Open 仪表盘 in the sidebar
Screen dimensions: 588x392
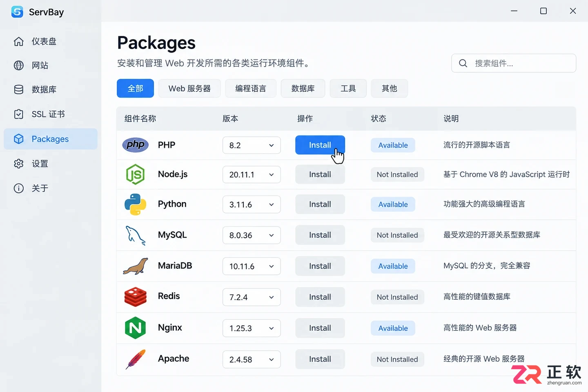tap(51, 42)
